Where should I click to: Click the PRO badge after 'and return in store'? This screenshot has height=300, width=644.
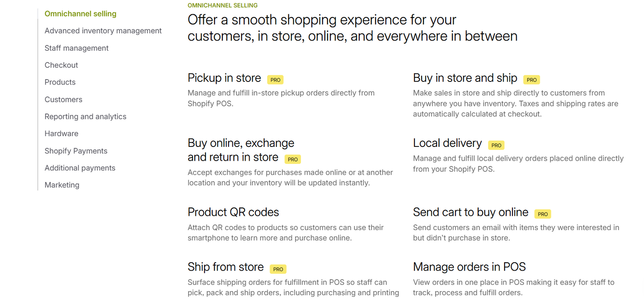pos(293,159)
